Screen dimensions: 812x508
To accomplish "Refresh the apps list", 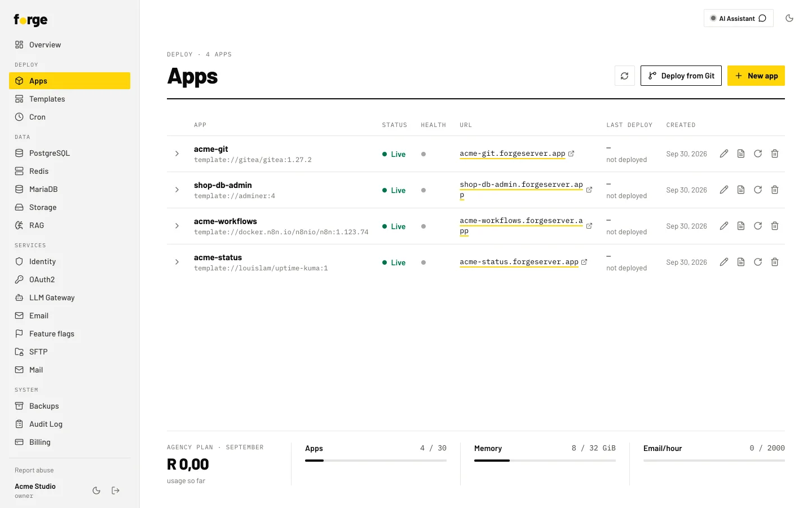I will coord(625,76).
